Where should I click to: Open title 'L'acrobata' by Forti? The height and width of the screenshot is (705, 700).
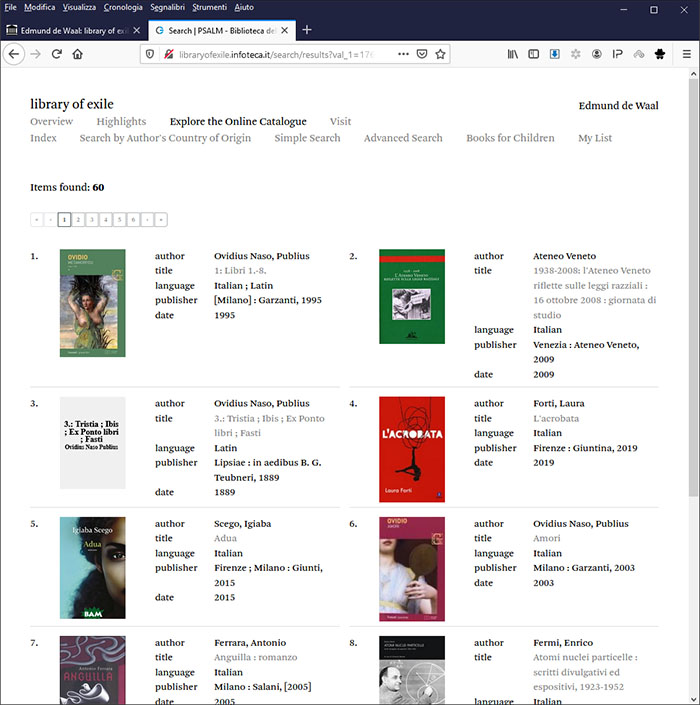[x=556, y=419]
